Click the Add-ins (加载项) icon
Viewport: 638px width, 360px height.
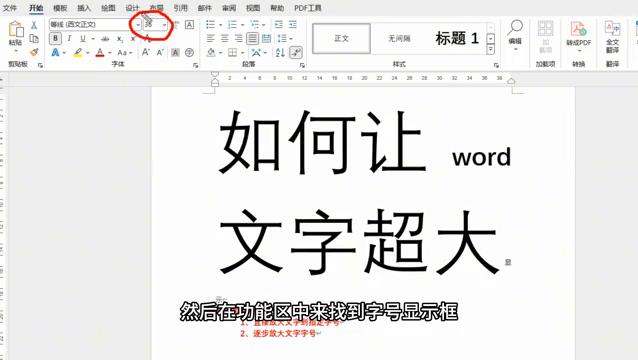coord(545,28)
